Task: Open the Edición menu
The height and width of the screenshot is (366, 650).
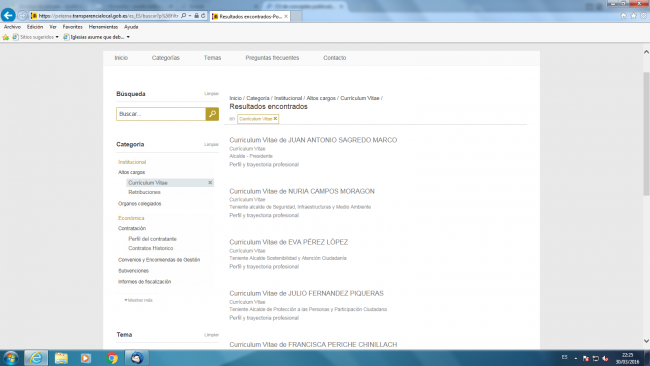Action: coord(35,27)
